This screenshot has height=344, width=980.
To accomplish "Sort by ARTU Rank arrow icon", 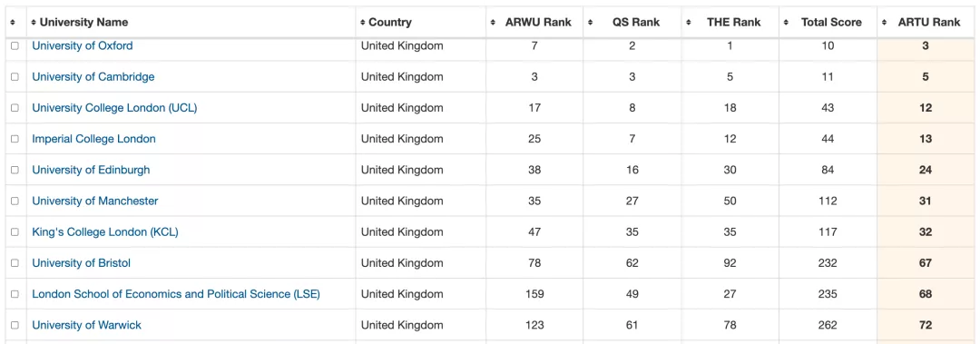I will click(884, 23).
